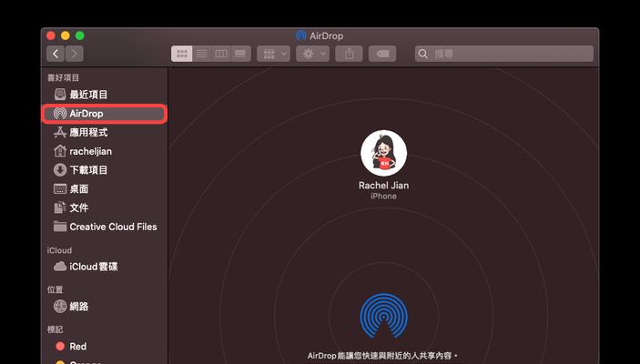Open Creative Cloud Files folder
Viewport: 640px width, 364px height.
coord(105,227)
